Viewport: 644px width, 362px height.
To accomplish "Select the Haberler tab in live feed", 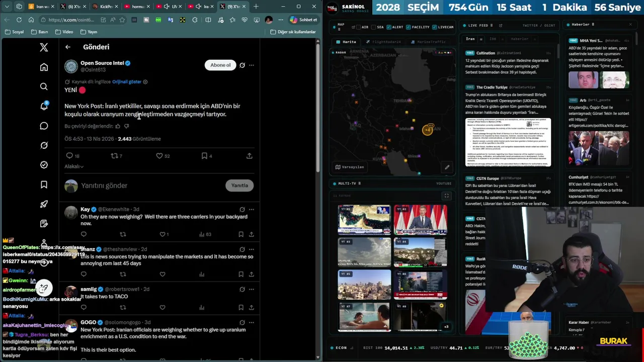I will pyautogui.click(x=520, y=39).
